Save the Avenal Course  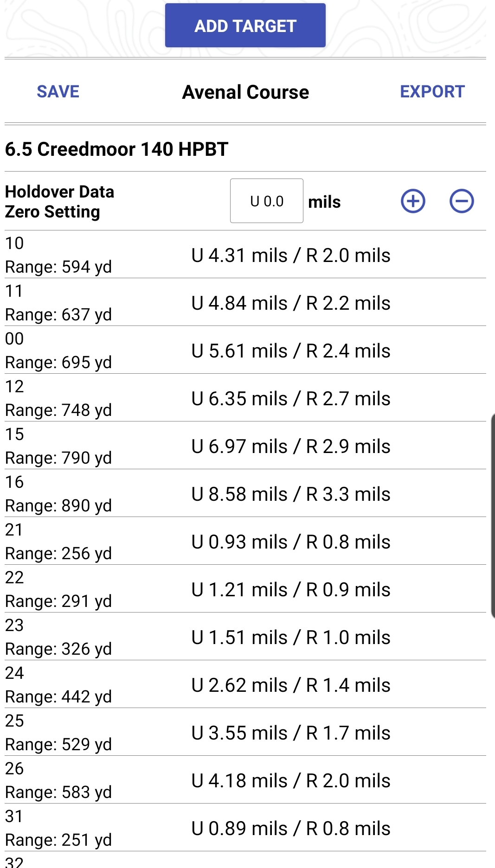(58, 91)
